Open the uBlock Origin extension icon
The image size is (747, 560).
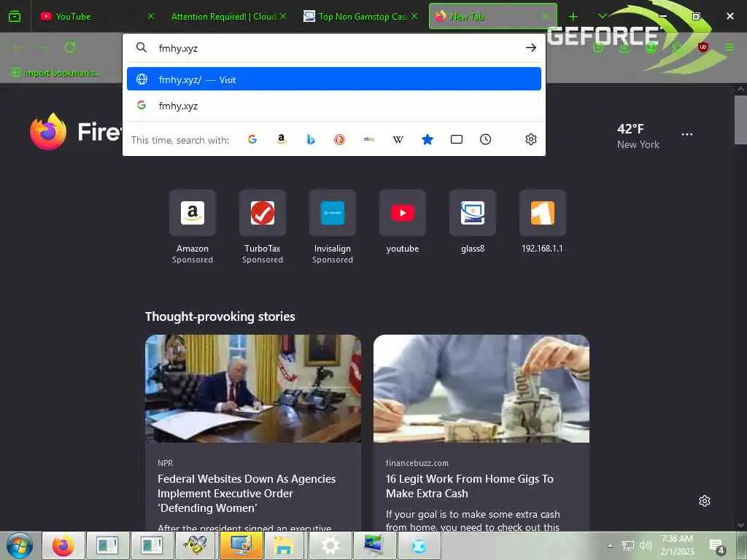[x=703, y=47]
